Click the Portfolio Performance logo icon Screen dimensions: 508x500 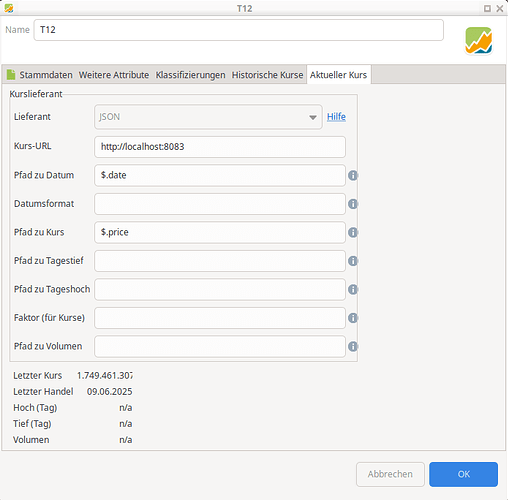tap(478, 41)
